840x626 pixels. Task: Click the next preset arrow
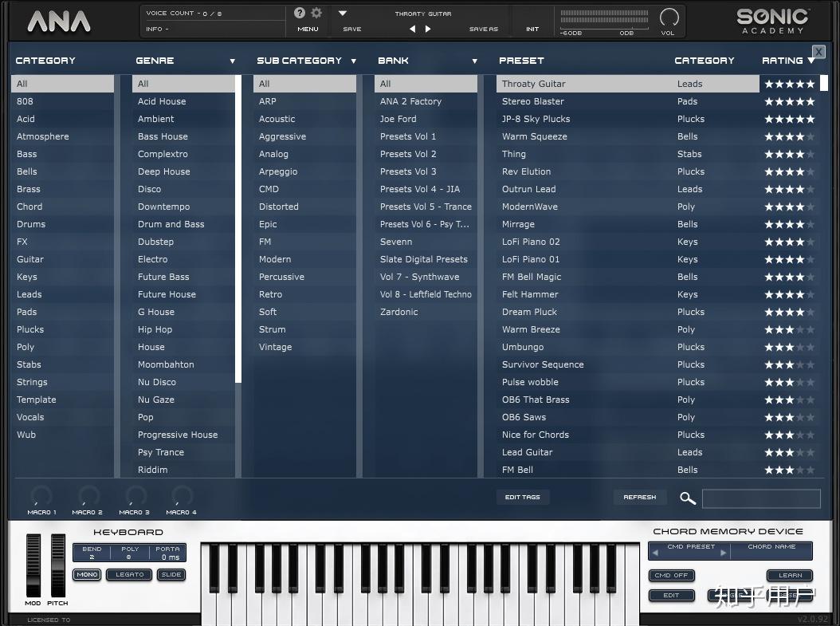click(x=428, y=28)
